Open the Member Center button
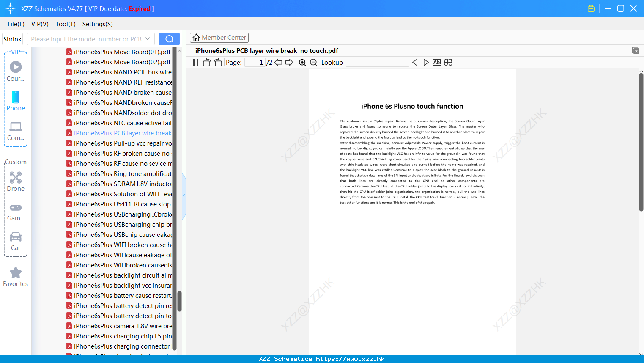644x363 pixels. 219,38
